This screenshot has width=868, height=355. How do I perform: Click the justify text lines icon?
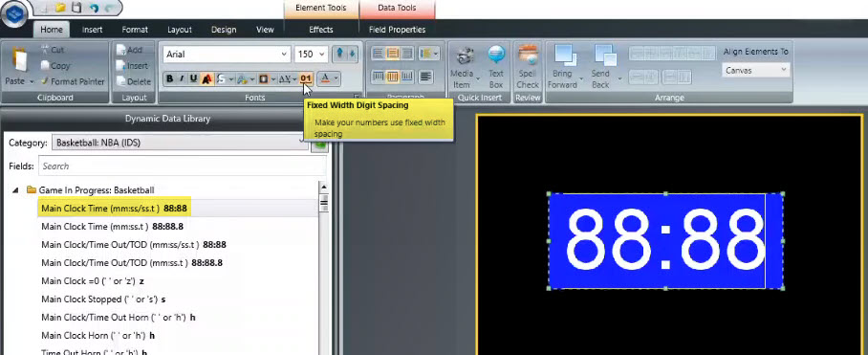pyautogui.click(x=425, y=77)
